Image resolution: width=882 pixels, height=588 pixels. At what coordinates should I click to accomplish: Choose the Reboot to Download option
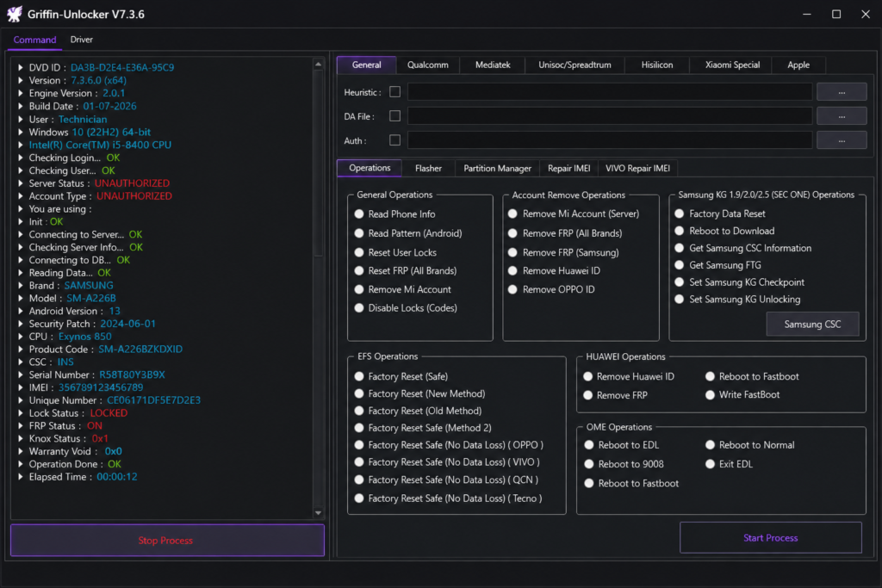pyautogui.click(x=680, y=231)
